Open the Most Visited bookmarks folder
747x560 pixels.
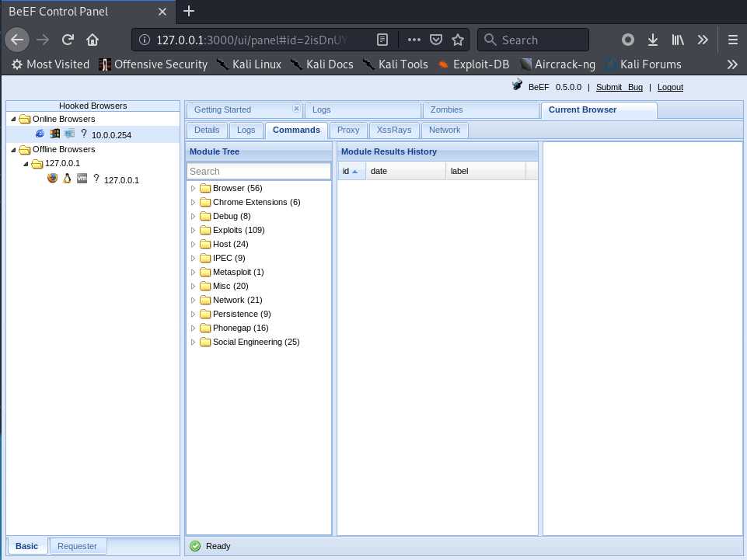50,64
